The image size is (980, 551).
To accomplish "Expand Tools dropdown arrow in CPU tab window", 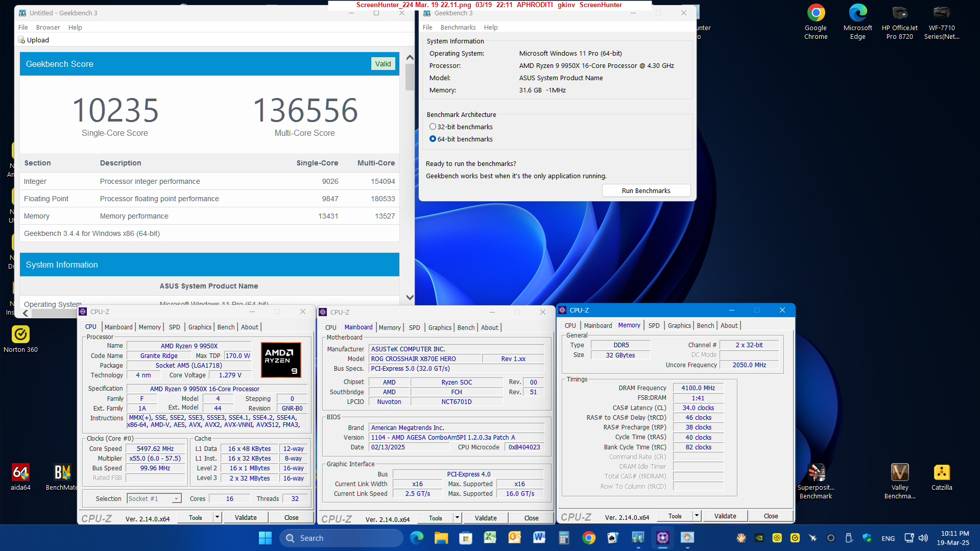I will click(217, 517).
